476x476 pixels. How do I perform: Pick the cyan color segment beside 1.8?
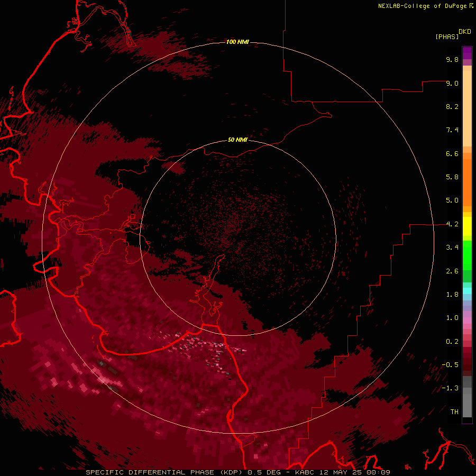coord(467,291)
